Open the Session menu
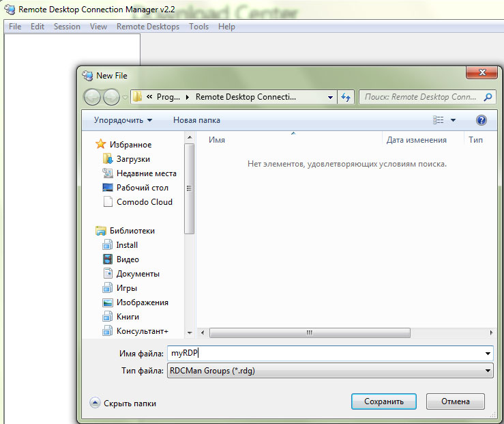The height and width of the screenshot is (424, 504). 67,27
